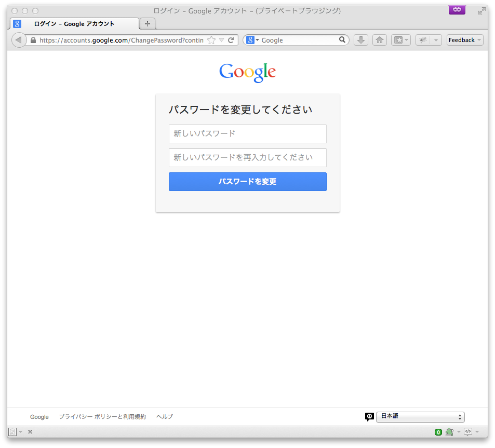Reload the page with the refresh icon
Viewport: 495px width, 448px height.
pyautogui.click(x=231, y=40)
